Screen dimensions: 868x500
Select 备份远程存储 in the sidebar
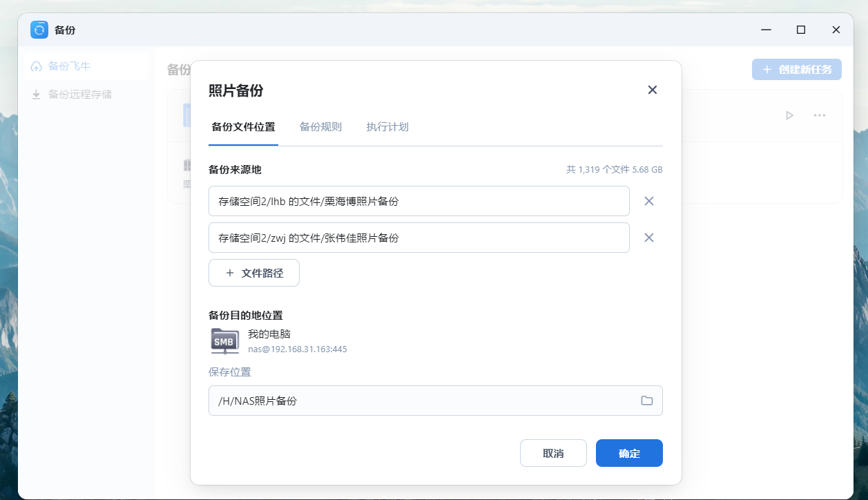click(x=86, y=94)
